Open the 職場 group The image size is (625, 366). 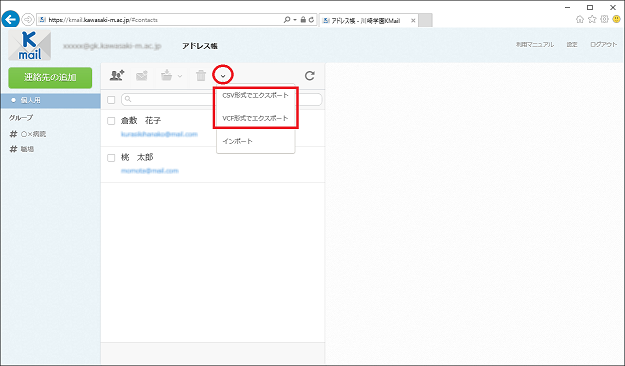pyautogui.click(x=22, y=149)
